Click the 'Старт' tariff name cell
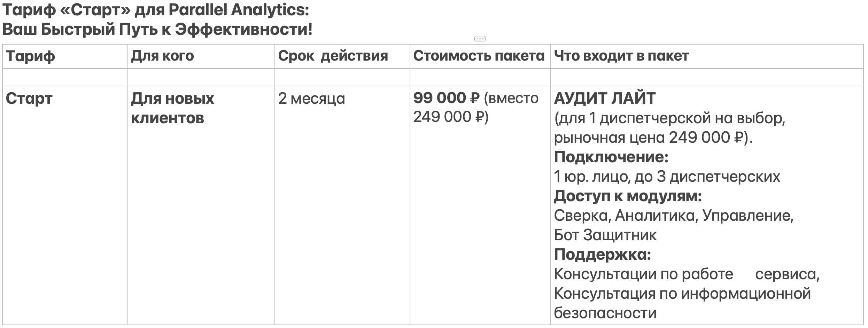This screenshot has width=868, height=328. click(x=65, y=205)
